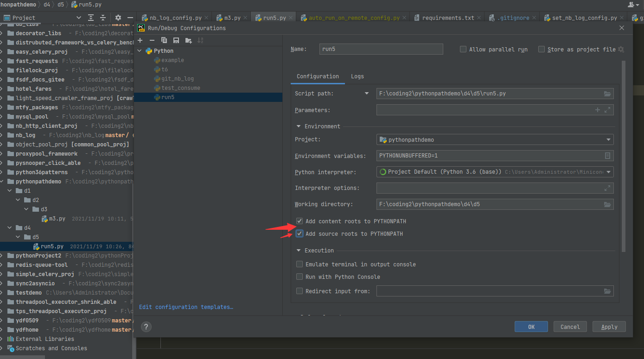Click the OK button
This screenshot has height=359, width=644.
[x=531, y=327]
